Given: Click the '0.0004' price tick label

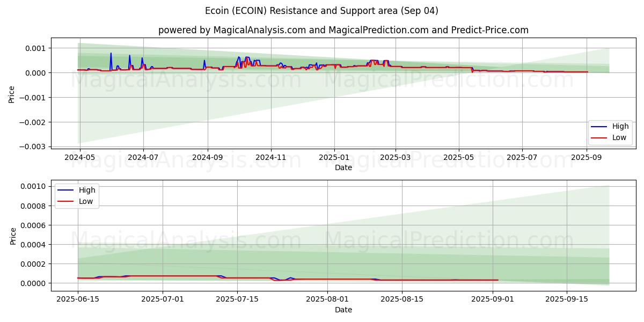Looking at the screenshot, I should click(x=34, y=244).
